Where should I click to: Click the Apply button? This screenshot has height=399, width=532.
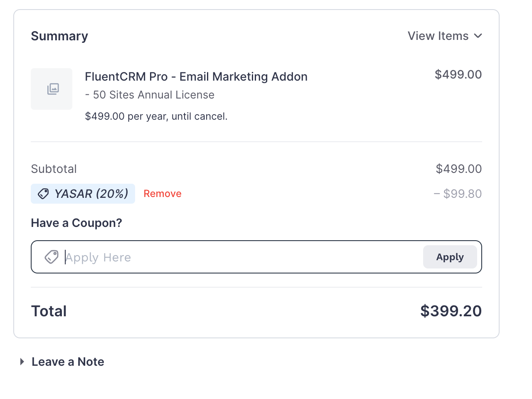click(450, 257)
